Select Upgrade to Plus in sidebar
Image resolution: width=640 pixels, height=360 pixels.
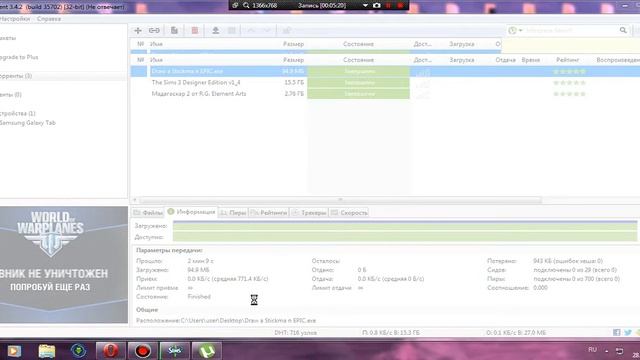click(x=19, y=57)
